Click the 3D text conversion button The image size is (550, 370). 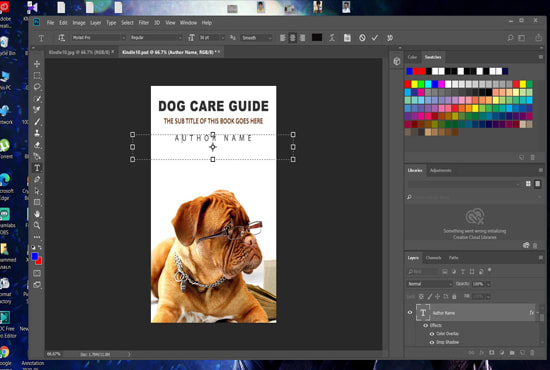[390, 38]
